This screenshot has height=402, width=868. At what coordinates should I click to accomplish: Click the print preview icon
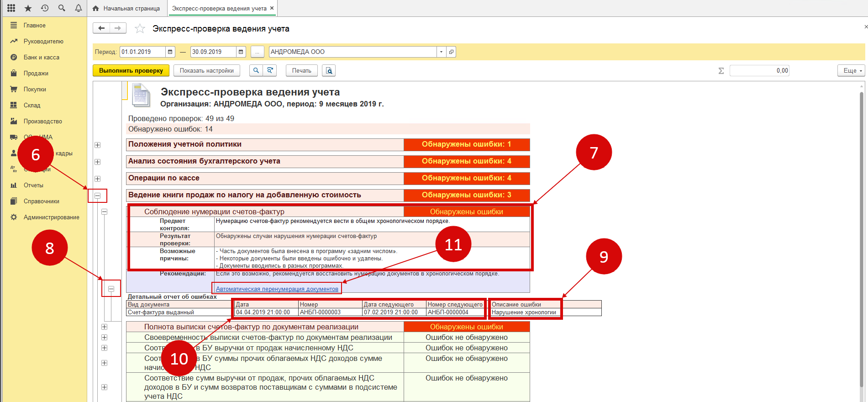click(x=329, y=70)
